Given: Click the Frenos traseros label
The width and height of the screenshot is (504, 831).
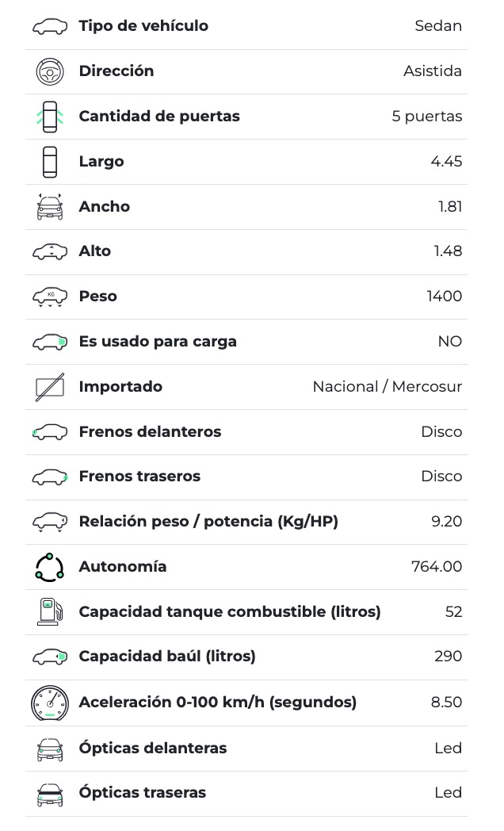Looking at the screenshot, I should [x=139, y=477].
